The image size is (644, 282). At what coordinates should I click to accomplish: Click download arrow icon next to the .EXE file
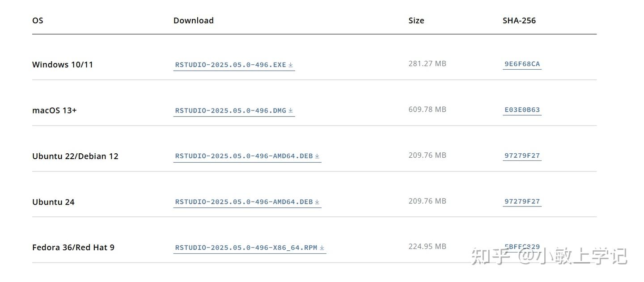point(291,65)
